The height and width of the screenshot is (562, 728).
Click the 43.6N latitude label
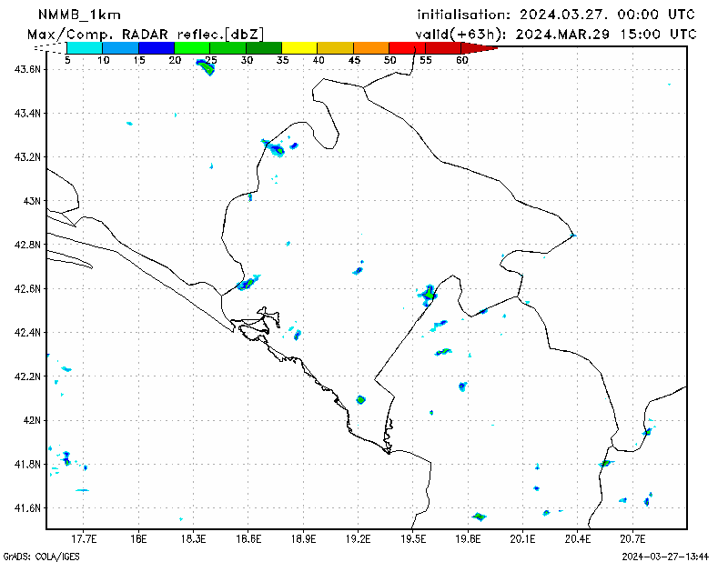click(27, 70)
